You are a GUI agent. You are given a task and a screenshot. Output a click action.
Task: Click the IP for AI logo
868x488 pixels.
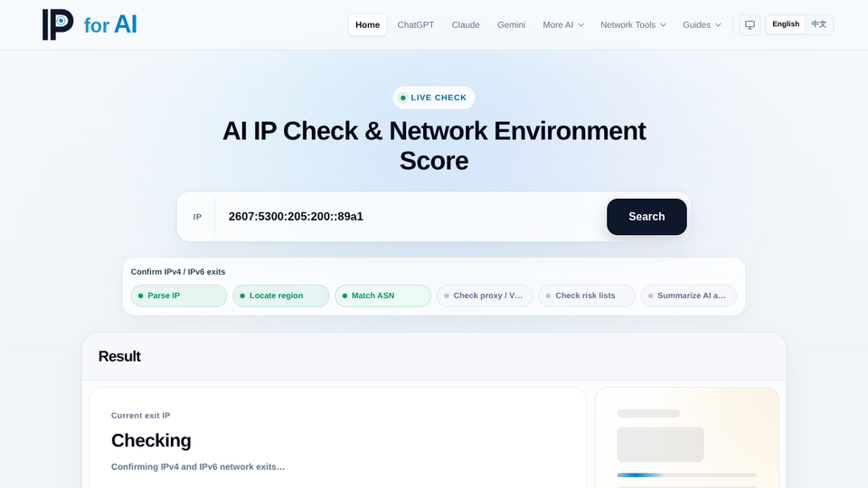(90, 24)
